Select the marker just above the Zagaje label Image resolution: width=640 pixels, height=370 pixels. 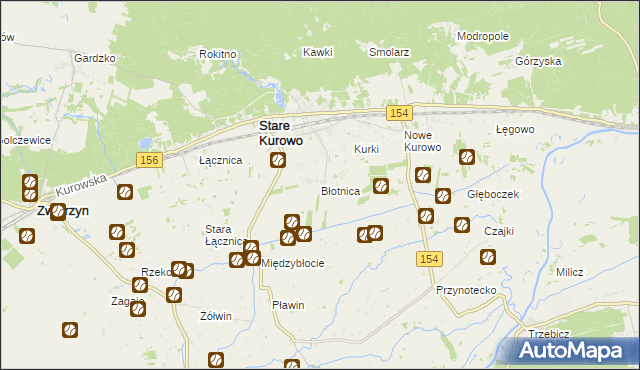tap(140, 285)
